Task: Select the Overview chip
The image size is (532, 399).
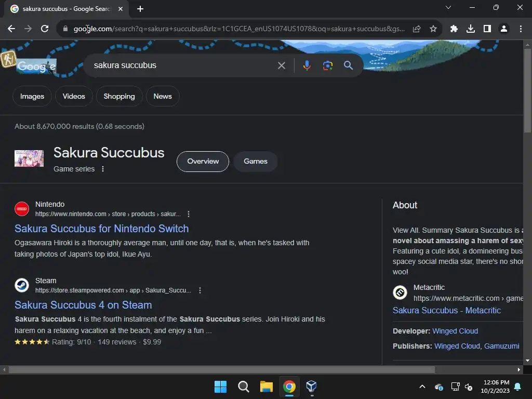Action: pos(203,162)
